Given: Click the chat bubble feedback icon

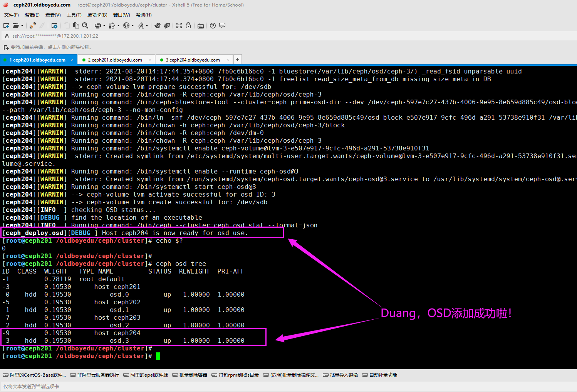Looking at the screenshot, I should tap(222, 25).
